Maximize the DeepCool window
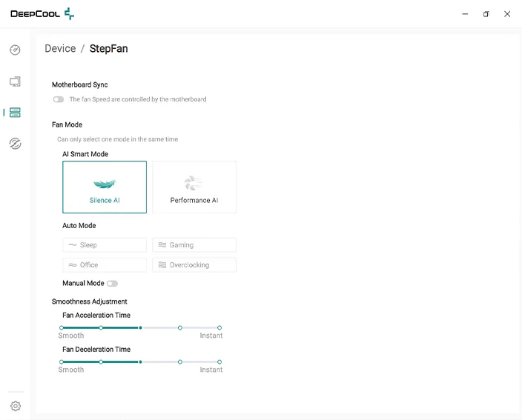522x420 pixels. click(x=486, y=14)
